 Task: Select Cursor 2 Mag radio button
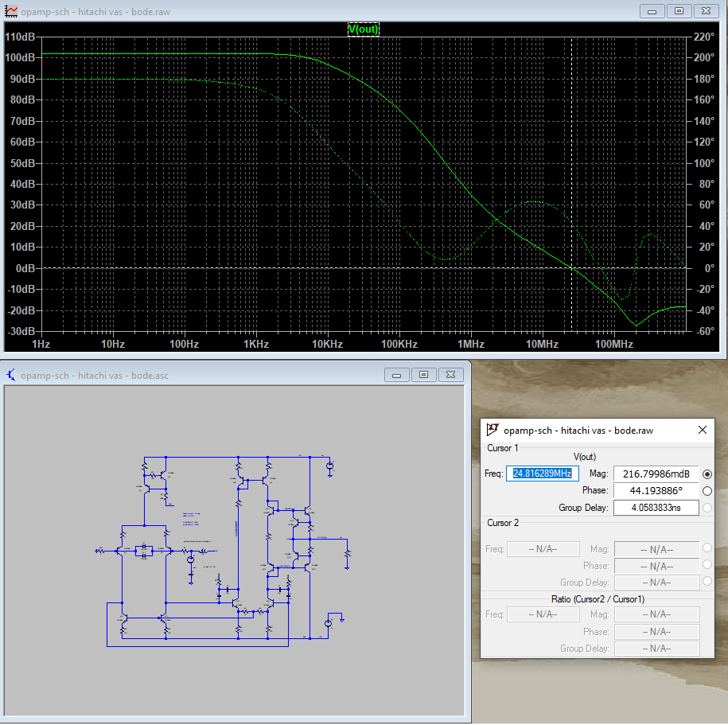[x=707, y=548]
